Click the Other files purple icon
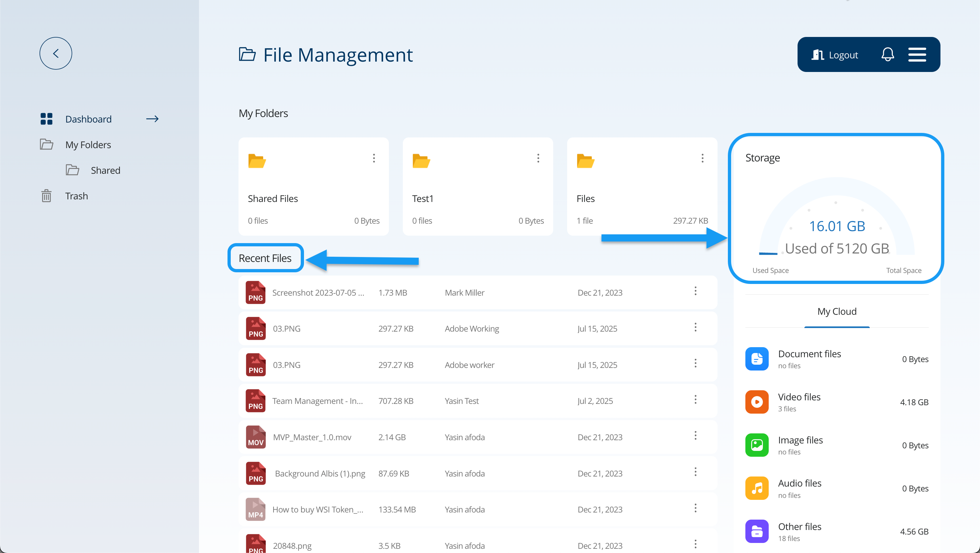Screen dimensions: 980x553 click(756, 531)
